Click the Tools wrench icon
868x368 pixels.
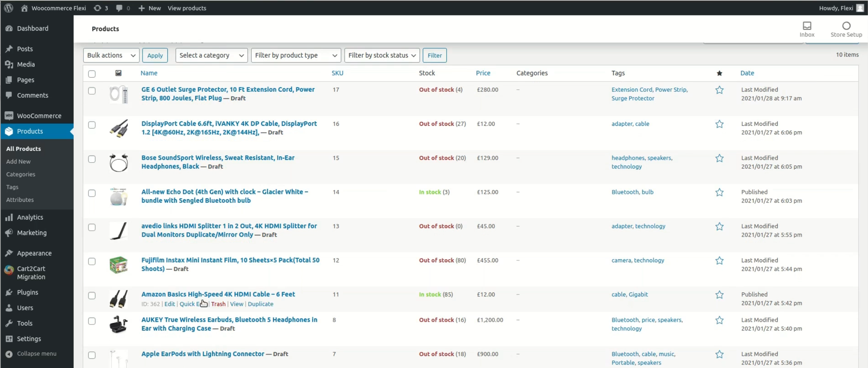pyautogui.click(x=9, y=323)
